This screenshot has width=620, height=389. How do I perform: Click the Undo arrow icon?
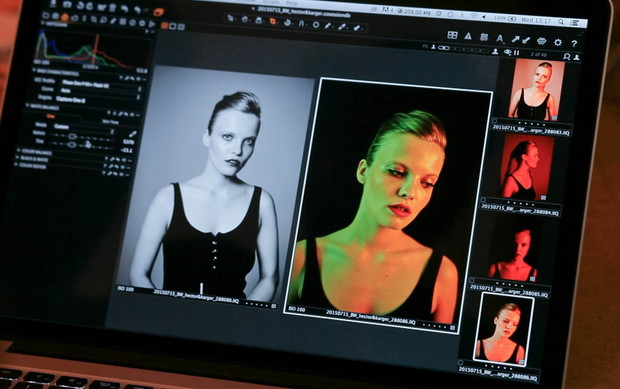click(x=124, y=8)
